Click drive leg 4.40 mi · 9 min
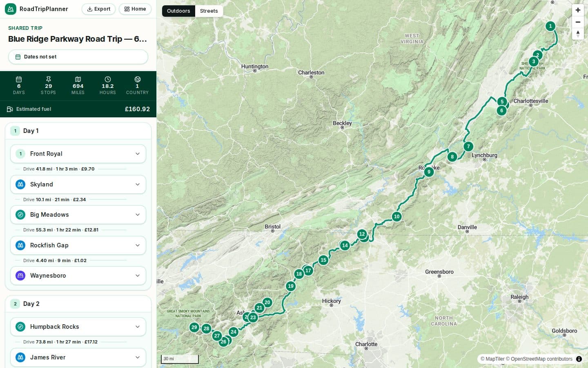This screenshot has width=588, height=368. pos(55,260)
